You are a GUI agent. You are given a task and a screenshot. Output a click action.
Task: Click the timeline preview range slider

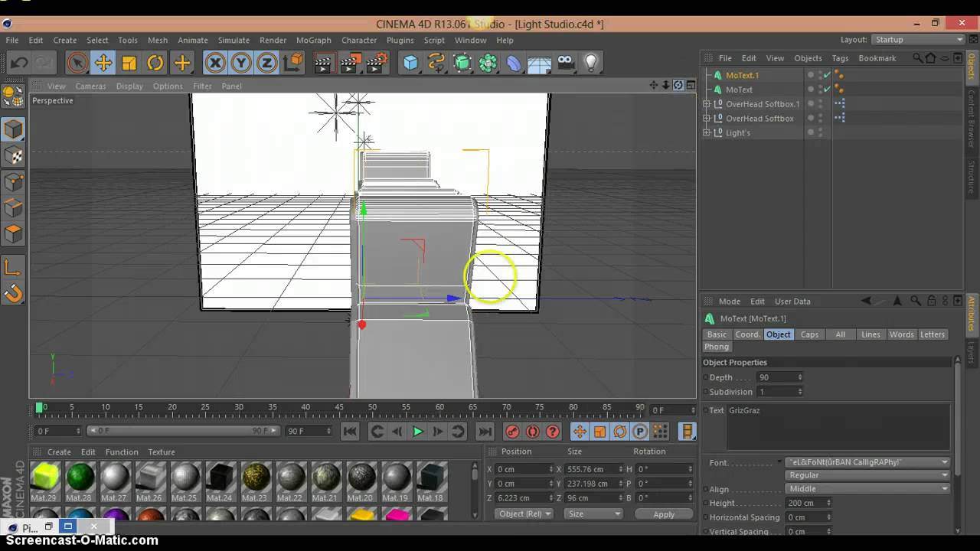[184, 431]
